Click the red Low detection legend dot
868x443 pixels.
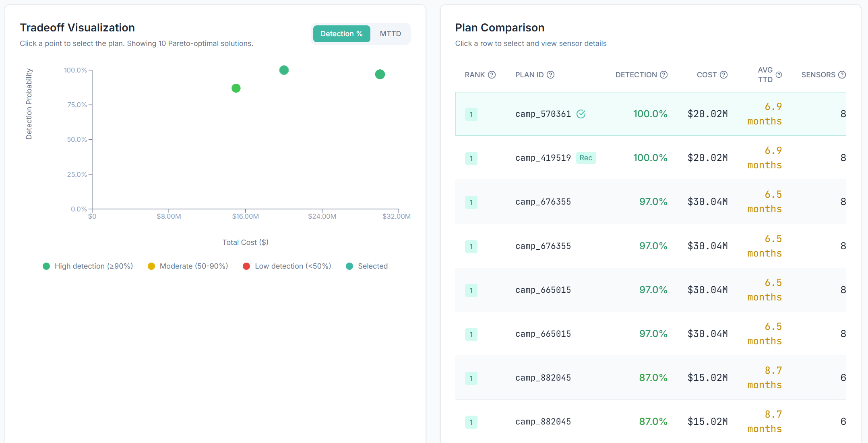247,266
